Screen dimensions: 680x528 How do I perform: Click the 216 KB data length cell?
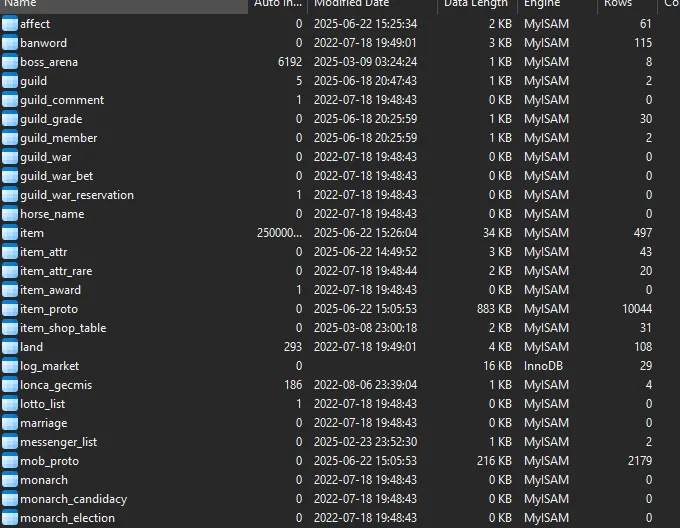coord(494,461)
